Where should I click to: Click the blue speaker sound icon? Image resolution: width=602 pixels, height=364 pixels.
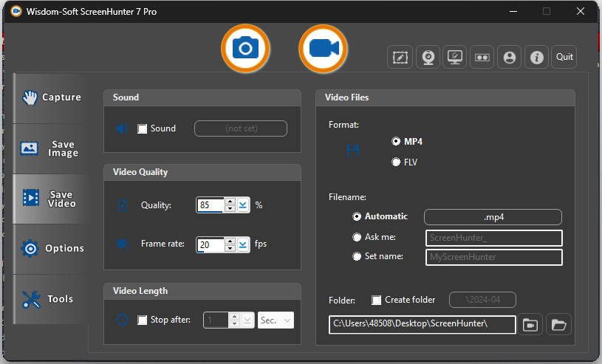click(123, 128)
